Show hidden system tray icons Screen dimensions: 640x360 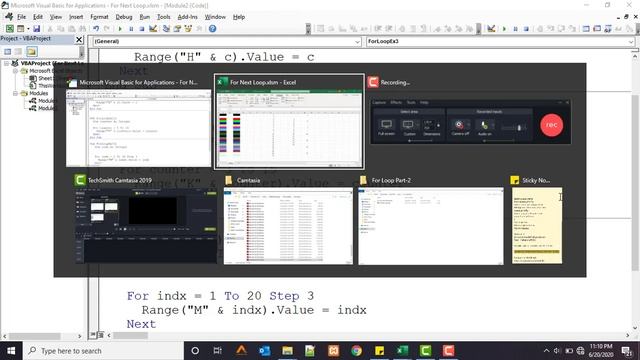pos(546,351)
